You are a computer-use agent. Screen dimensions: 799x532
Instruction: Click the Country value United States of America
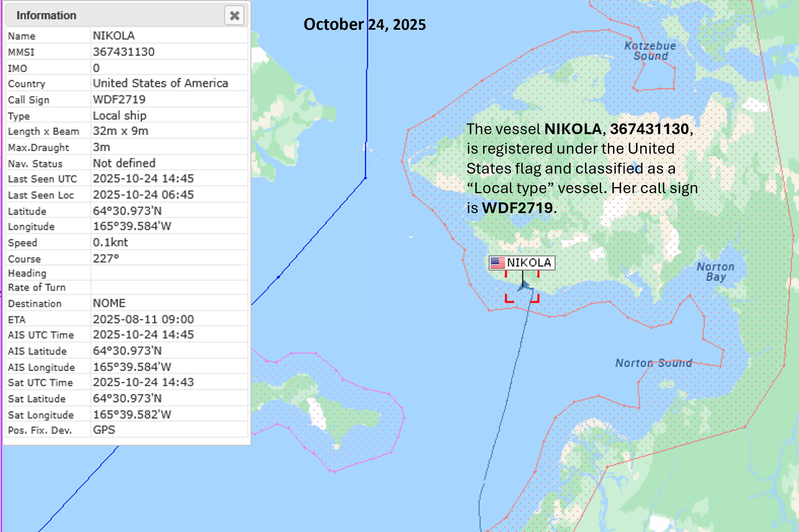160,84
